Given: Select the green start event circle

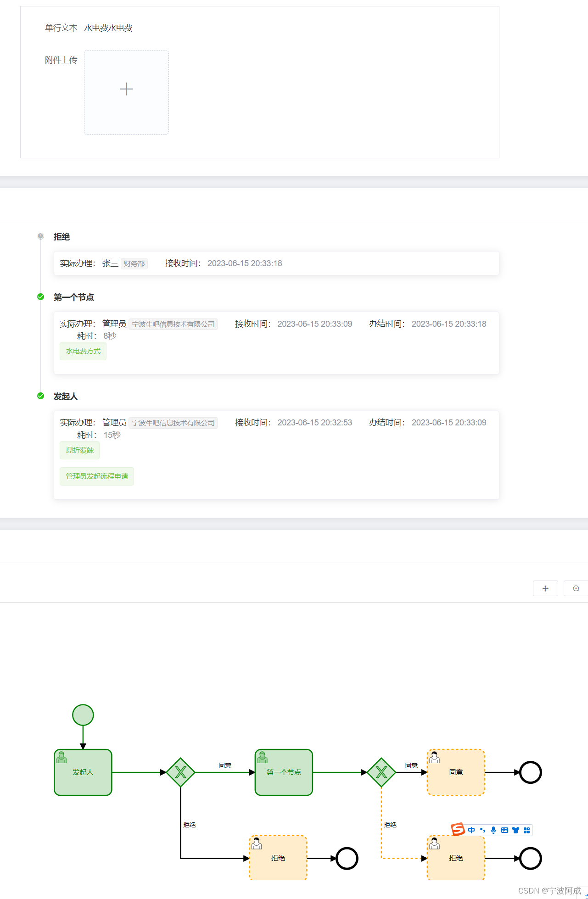Looking at the screenshot, I should tap(83, 715).
